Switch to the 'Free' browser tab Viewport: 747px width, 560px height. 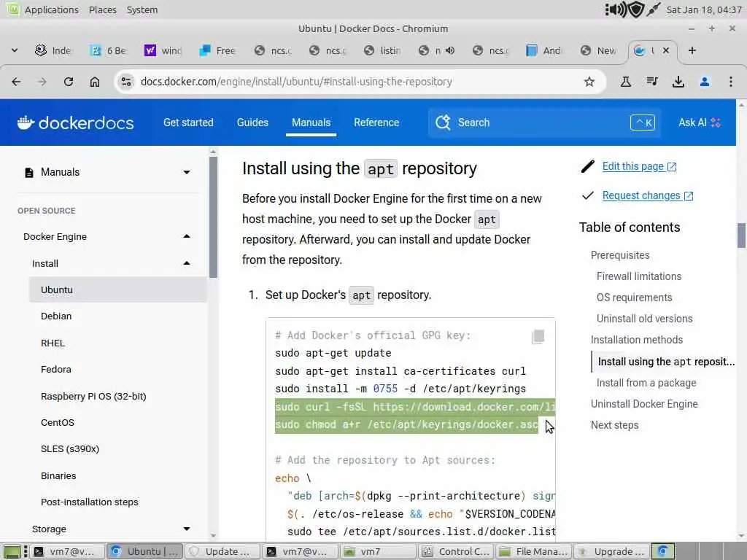coord(217,50)
